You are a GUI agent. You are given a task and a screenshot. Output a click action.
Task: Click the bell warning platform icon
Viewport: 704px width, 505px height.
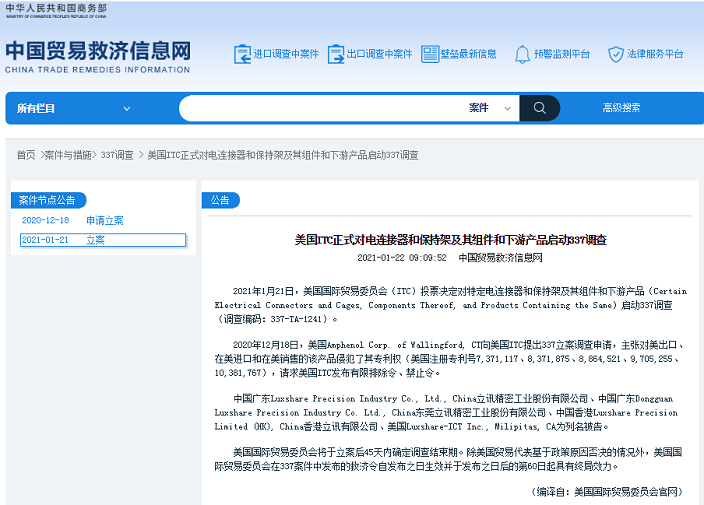click(522, 54)
